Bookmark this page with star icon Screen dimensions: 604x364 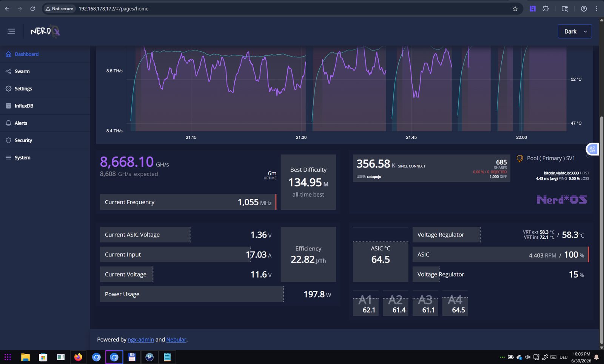click(515, 9)
